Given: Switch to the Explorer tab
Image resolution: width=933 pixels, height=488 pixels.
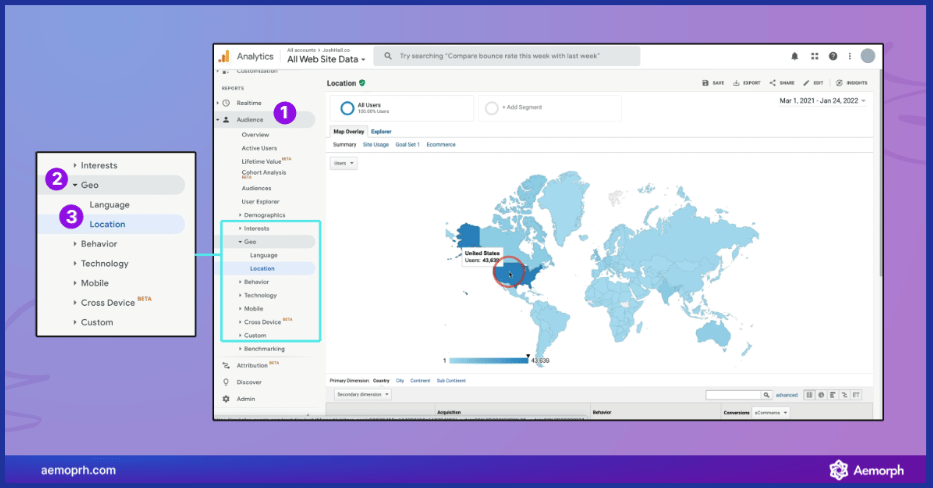Looking at the screenshot, I should point(381,132).
